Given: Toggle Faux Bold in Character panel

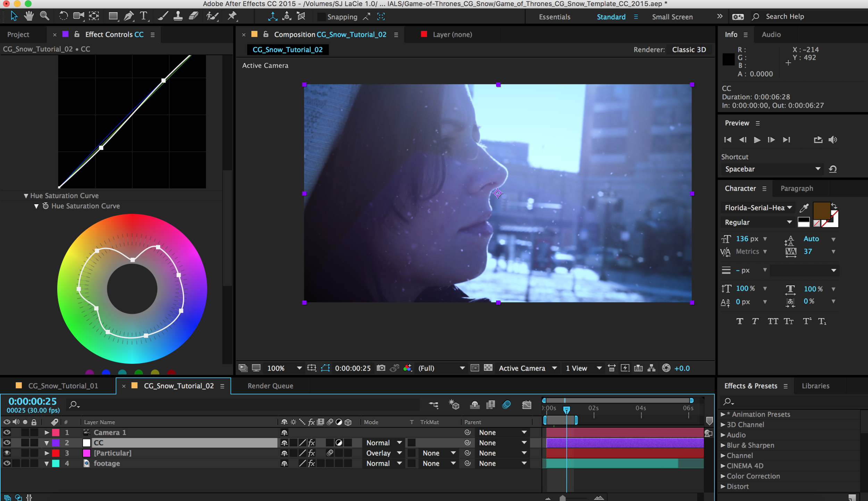Looking at the screenshot, I should click(740, 321).
